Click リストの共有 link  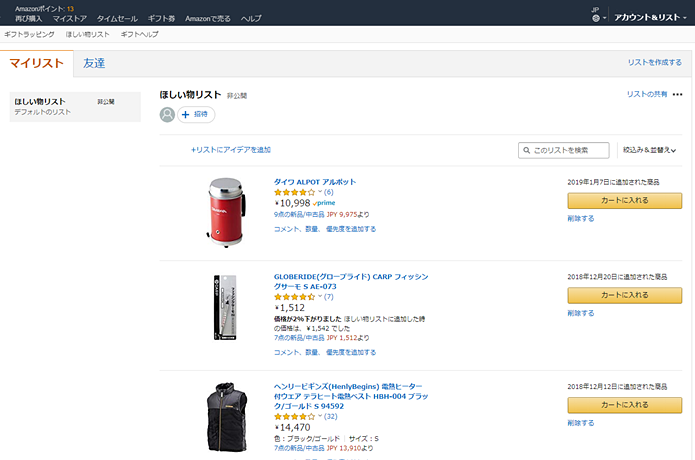click(647, 94)
